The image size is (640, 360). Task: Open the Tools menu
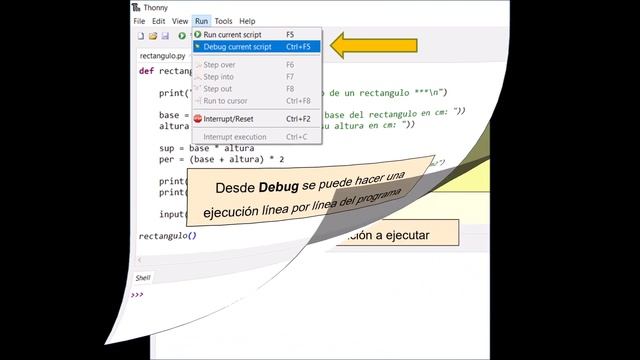(x=223, y=21)
